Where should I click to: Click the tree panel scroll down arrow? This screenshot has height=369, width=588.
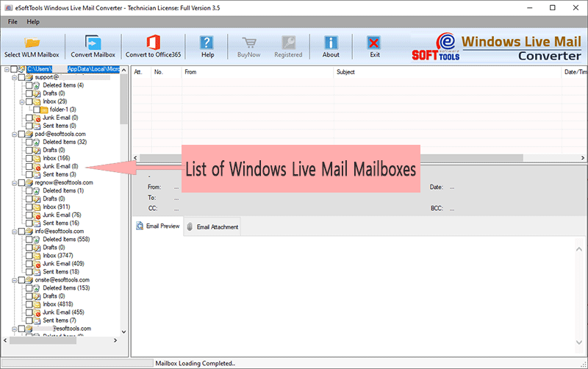123,332
